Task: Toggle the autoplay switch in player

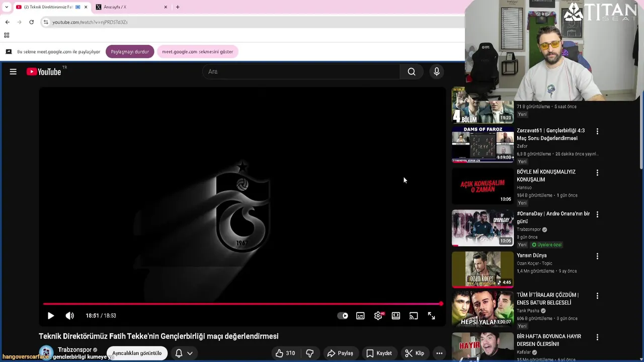Action: 343,316
